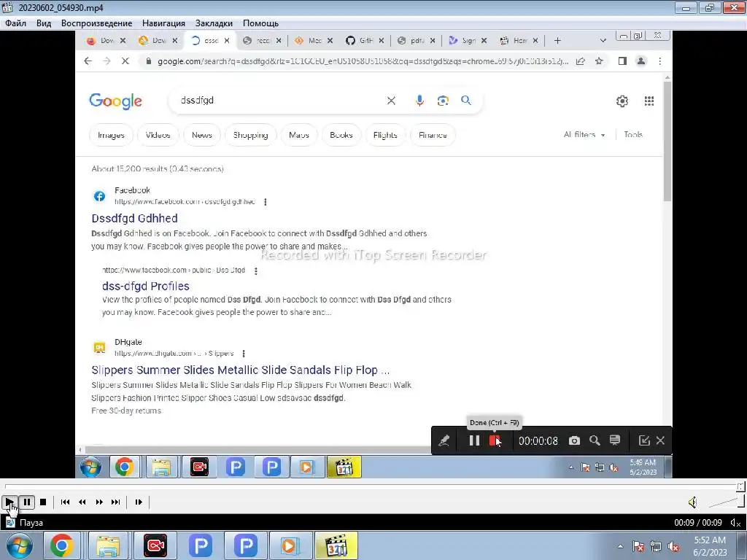
Task: Open the Файл menu
Action: pyautogui.click(x=16, y=23)
